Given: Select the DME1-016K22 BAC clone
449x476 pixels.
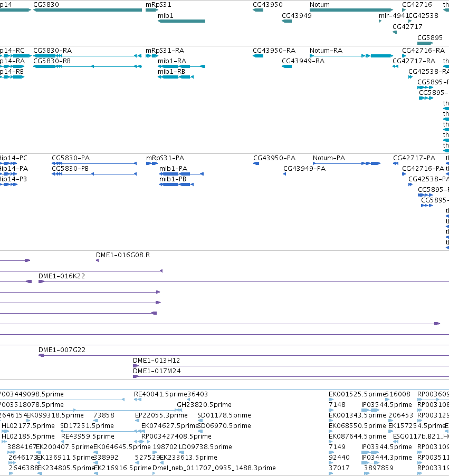Looking at the screenshot, I should (244, 281).
